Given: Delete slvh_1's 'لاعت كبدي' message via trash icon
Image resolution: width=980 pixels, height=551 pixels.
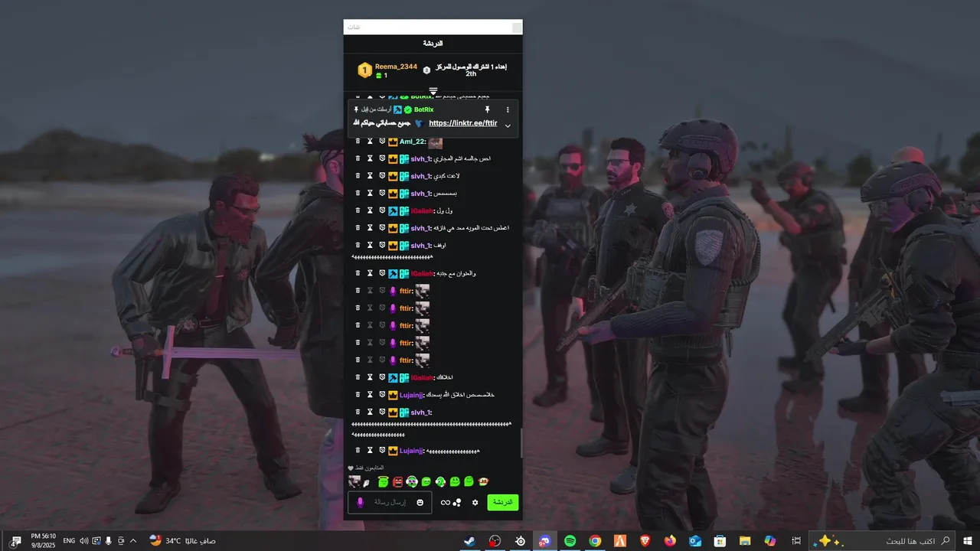Looking at the screenshot, I should tap(358, 176).
